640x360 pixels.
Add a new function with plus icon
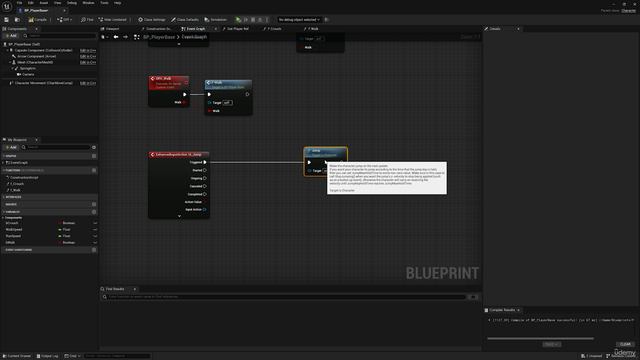point(94,170)
